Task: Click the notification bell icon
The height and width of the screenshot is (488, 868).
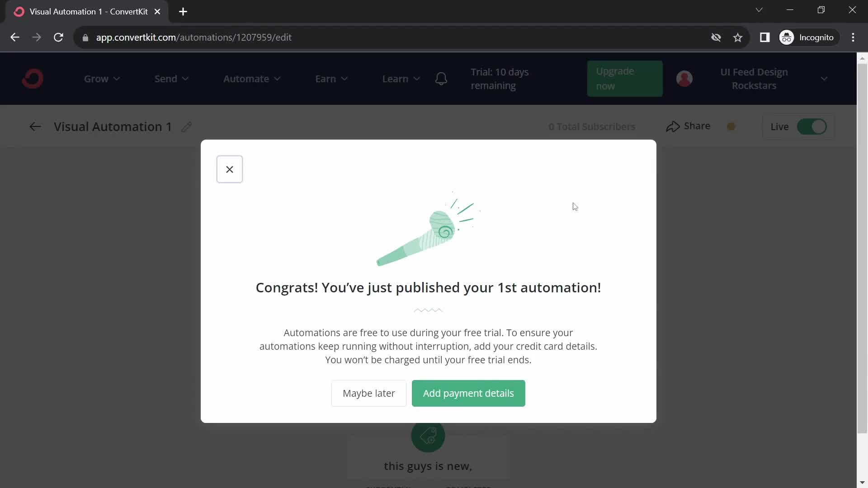Action: point(442,79)
